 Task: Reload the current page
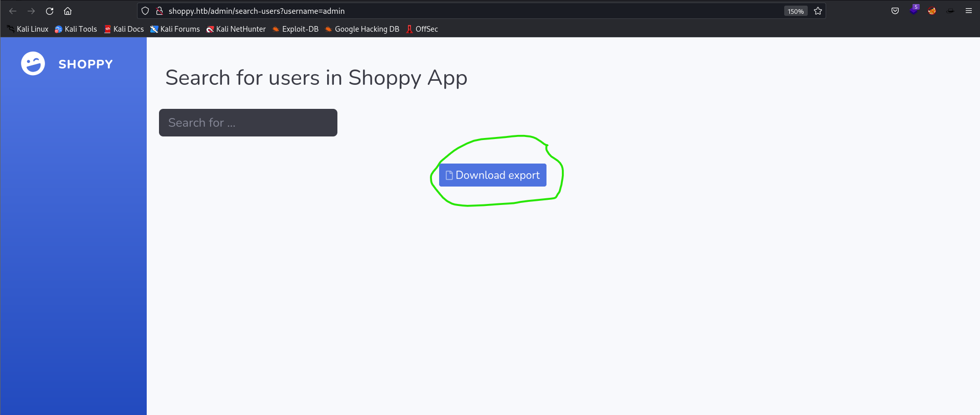(x=50, y=11)
